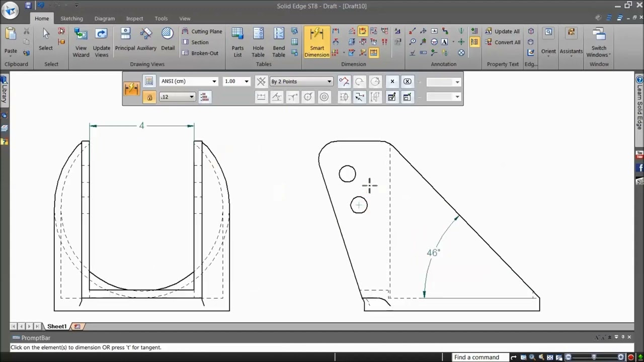Viewport: 644px width, 362px height.
Task: Click the Section view button
Action: pos(195,42)
